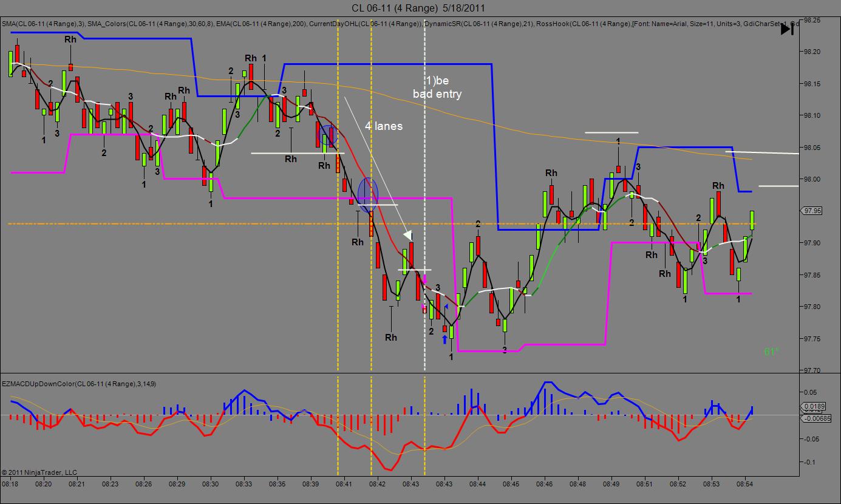The width and height of the screenshot is (841, 504).
Task: Click the chart title CL 06-11 (4 Range) 5/18/2011
Action: coord(418,8)
